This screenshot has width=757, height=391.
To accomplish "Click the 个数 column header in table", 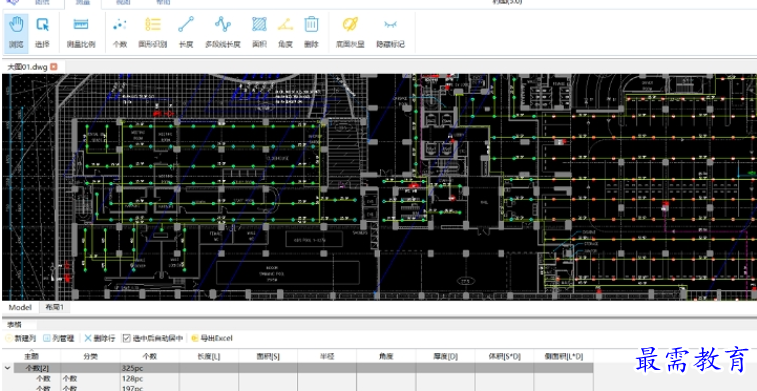I will point(149,357).
